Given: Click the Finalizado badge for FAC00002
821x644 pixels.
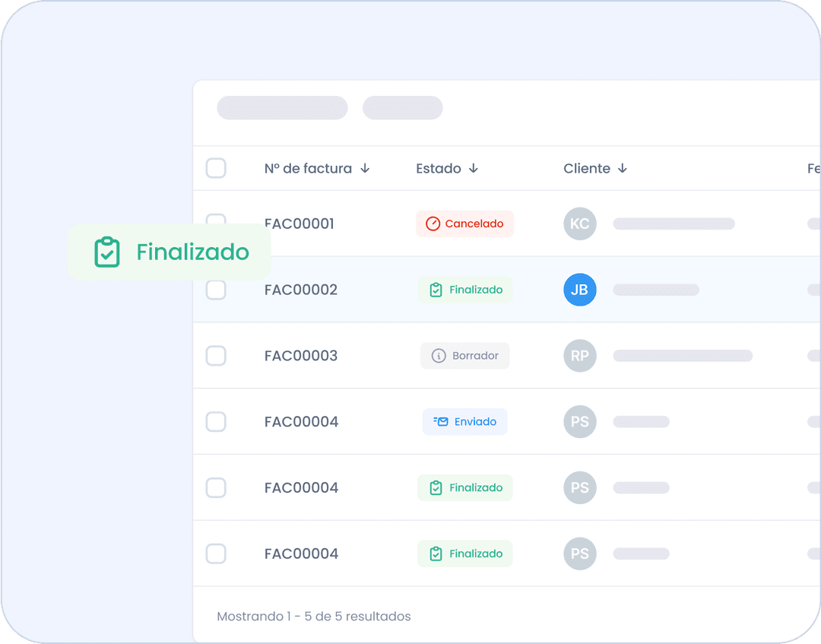Looking at the screenshot, I should 464,290.
